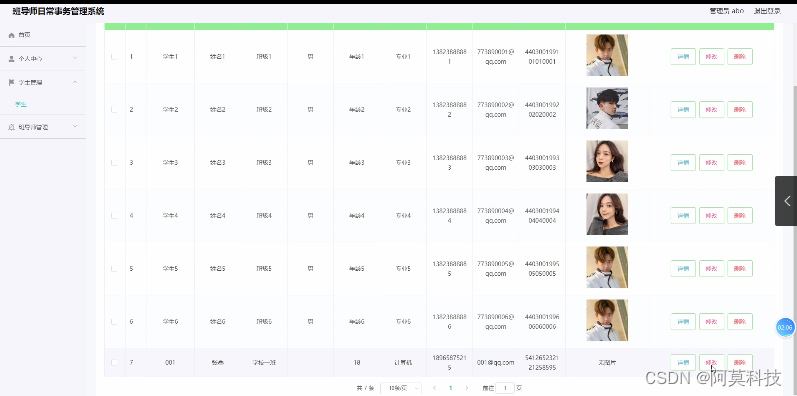797x396 pixels.
Task: Go to previous page with the left arrow
Action: coord(435,388)
